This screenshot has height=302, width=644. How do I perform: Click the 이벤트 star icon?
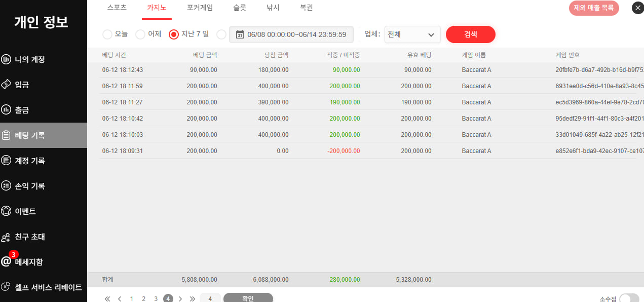pos(7,211)
